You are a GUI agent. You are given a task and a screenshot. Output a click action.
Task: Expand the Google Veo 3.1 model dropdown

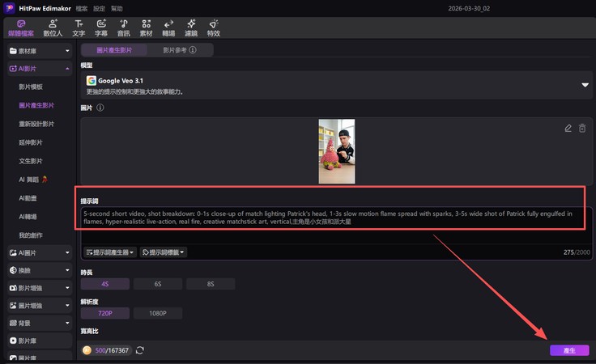[x=585, y=84]
